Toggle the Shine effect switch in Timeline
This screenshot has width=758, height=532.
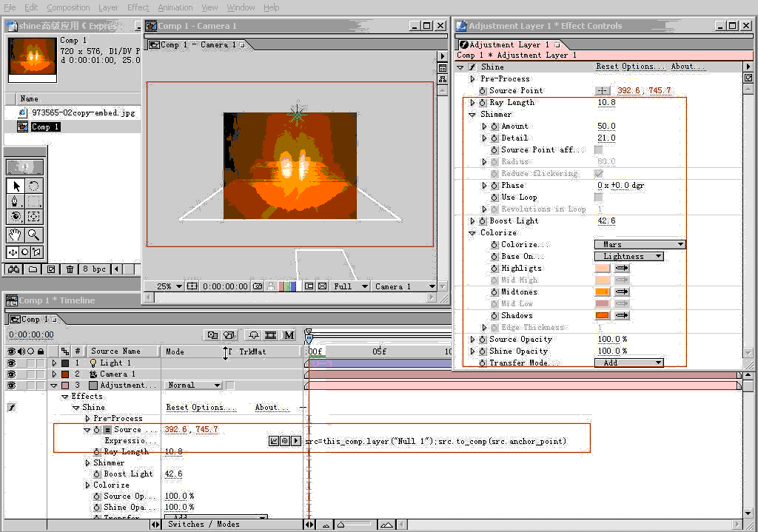pyautogui.click(x=12, y=408)
